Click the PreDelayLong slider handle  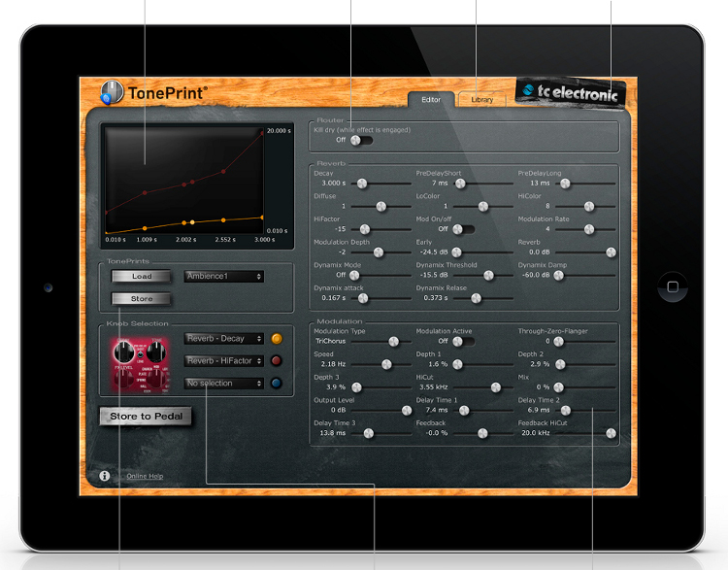pyautogui.click(x=565, y=184)
